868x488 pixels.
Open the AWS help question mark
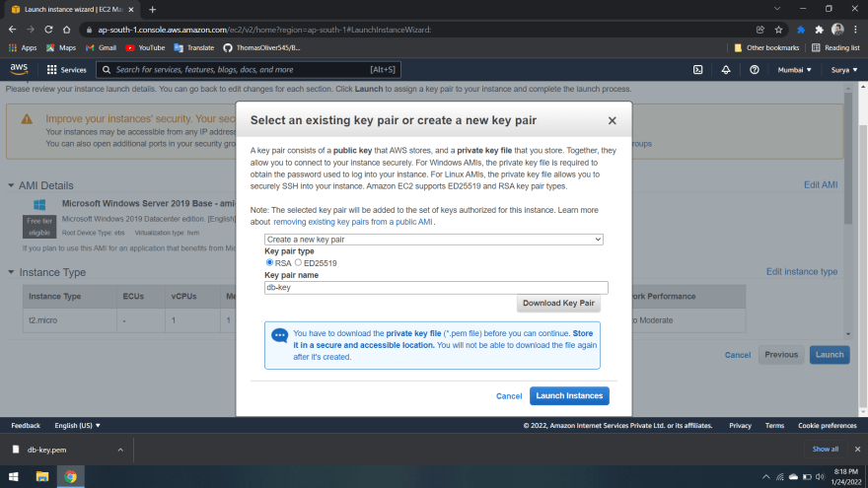coord(754,70)
